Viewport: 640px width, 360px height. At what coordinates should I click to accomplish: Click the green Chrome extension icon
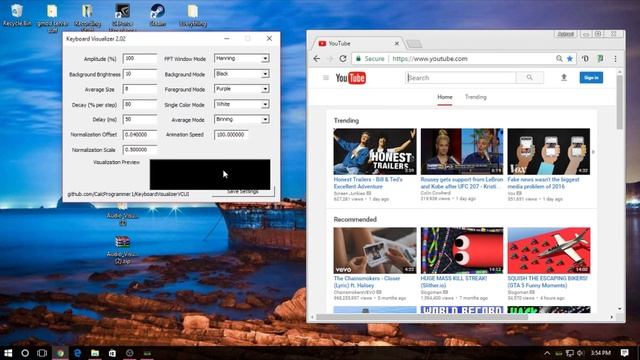[600, 59]
